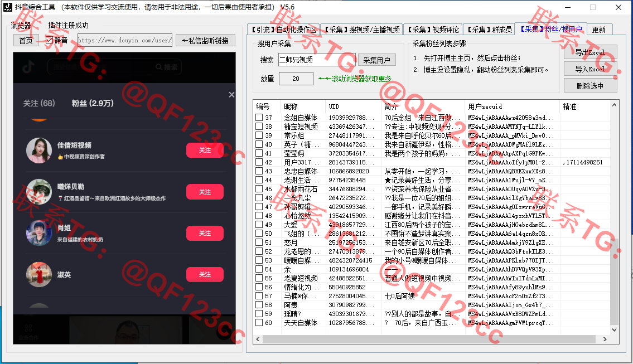The image size is (633, 364).
Task: Open 肖姐 avatar
Action: coord(39,233)
